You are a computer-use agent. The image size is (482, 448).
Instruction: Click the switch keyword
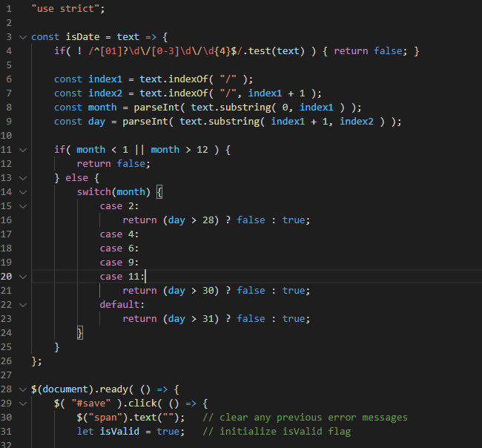point(93,192)
